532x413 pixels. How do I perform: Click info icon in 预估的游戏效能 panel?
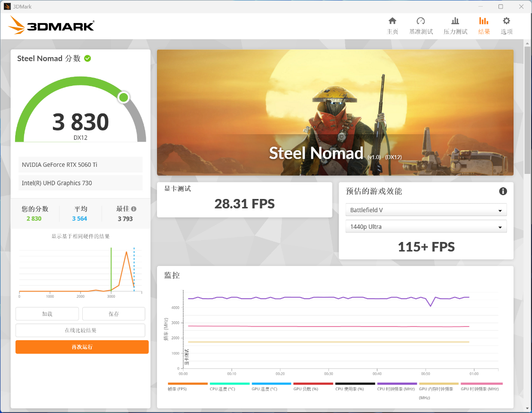pos(503,191)
